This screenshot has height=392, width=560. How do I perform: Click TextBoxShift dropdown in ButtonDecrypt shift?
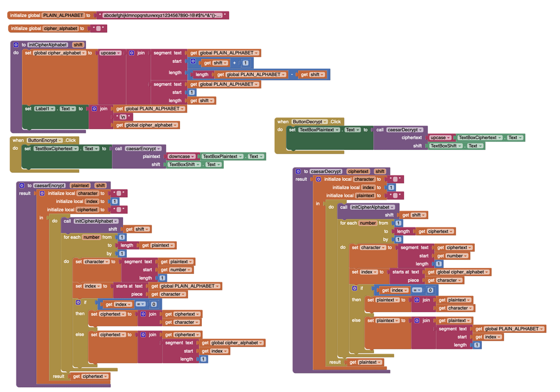(x=446, y=146)
